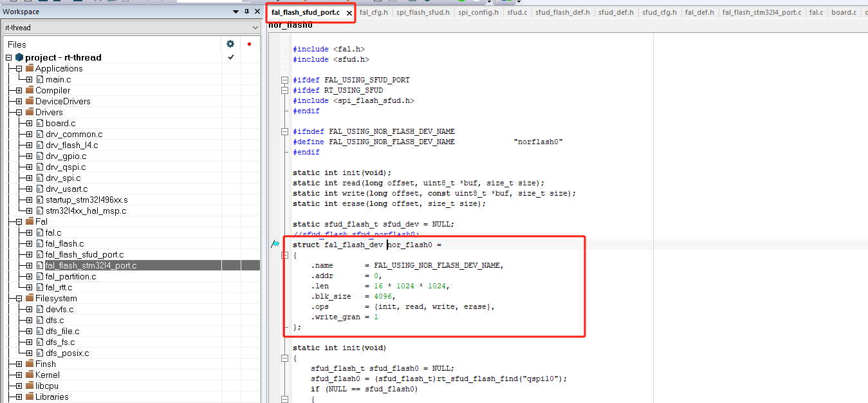868x403 pixels.
Task: Fold the #ifndef FAL_USING_NOR_FLASH_DEV_NAME block
Action: pyautogui.click(x=284, y=131)
